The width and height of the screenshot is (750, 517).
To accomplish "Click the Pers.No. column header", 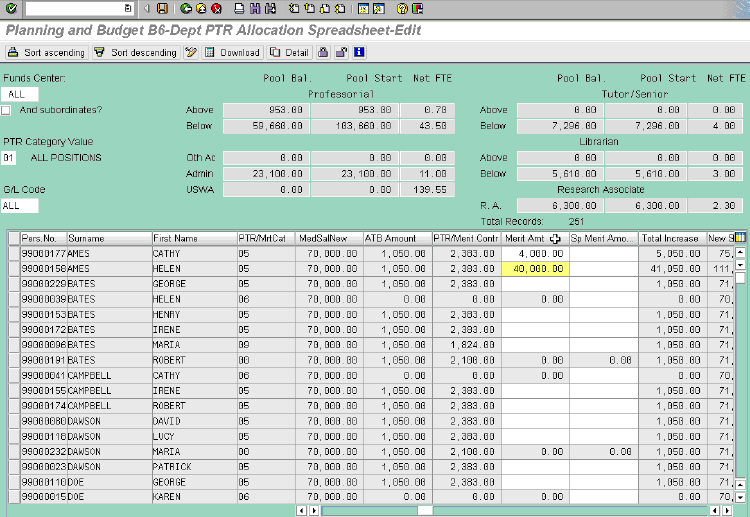I will point(44,238).
